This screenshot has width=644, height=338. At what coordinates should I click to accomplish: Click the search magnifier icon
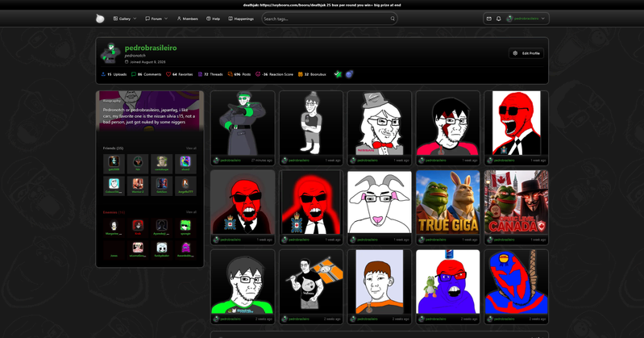click(x=393, y=19)
